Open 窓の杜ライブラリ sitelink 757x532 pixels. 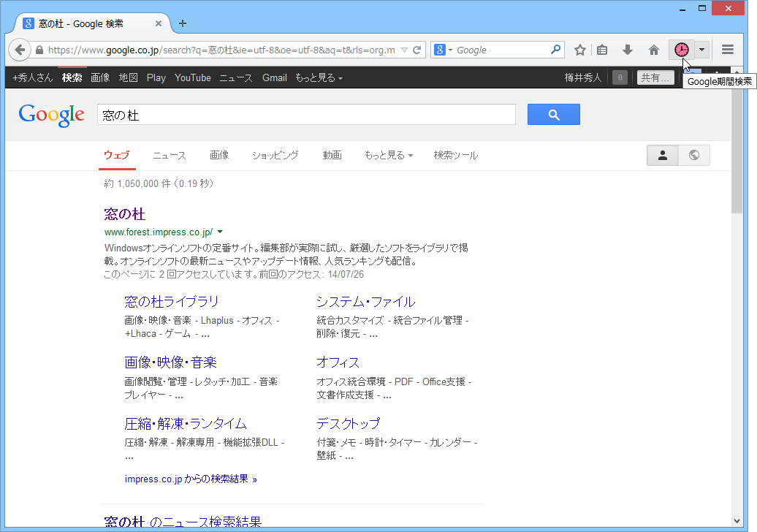pos(172,302)
